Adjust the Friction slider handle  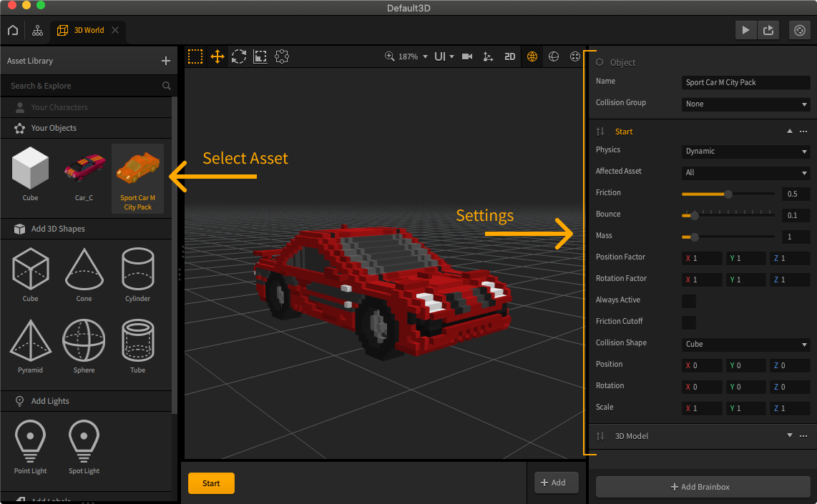728,194
